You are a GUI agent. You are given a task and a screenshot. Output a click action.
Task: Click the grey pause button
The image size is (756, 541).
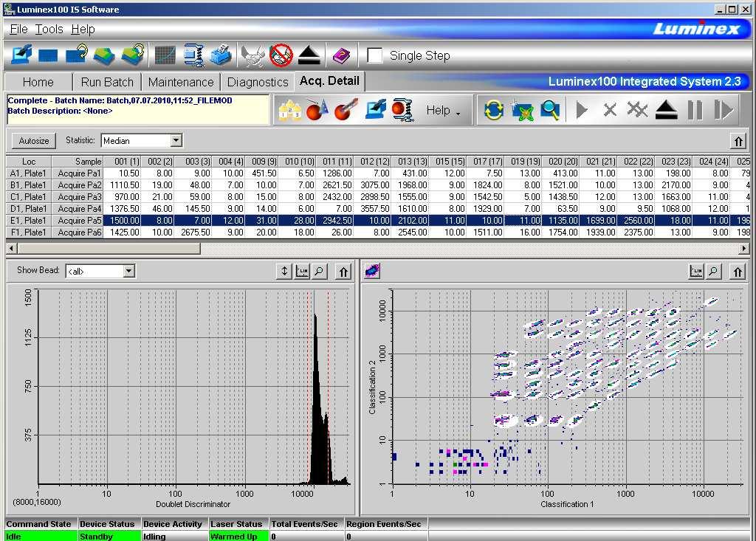[695, 110]
